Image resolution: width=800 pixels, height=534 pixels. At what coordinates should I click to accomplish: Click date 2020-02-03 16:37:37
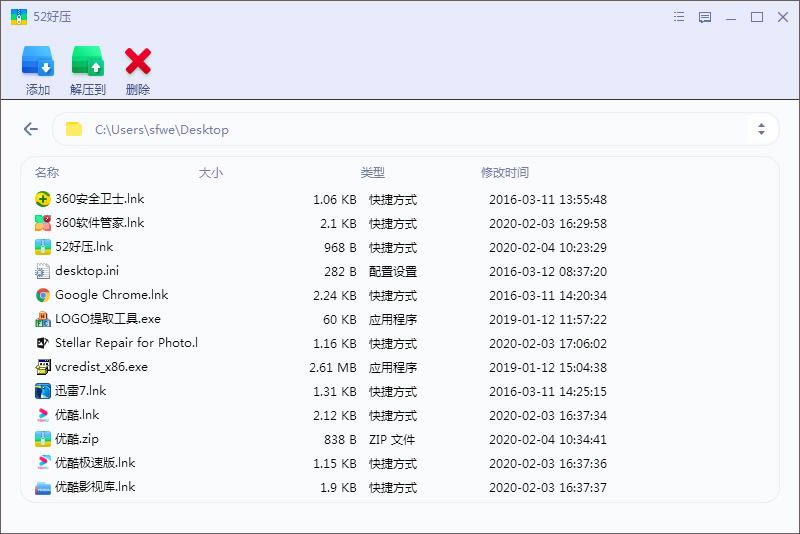(x=548, y=488)
